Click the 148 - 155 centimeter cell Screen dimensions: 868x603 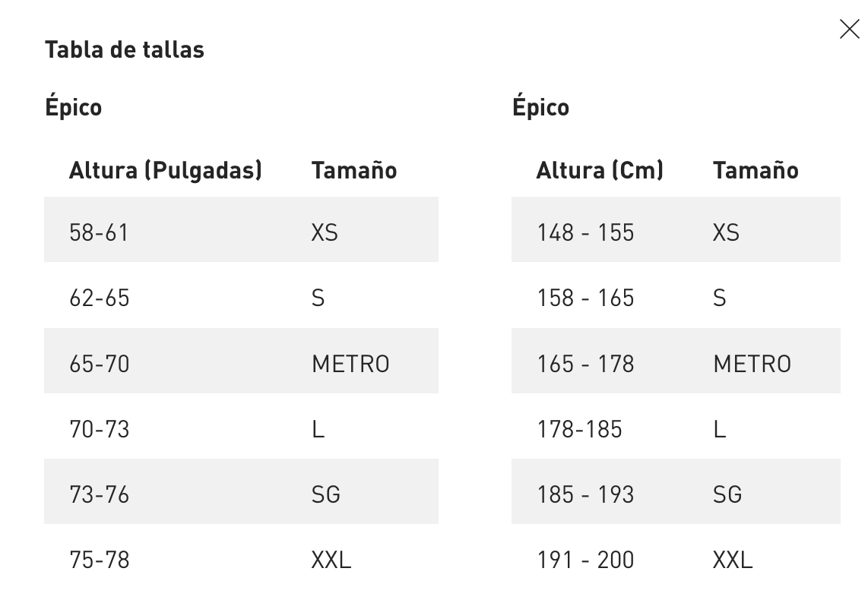point(585,232)
